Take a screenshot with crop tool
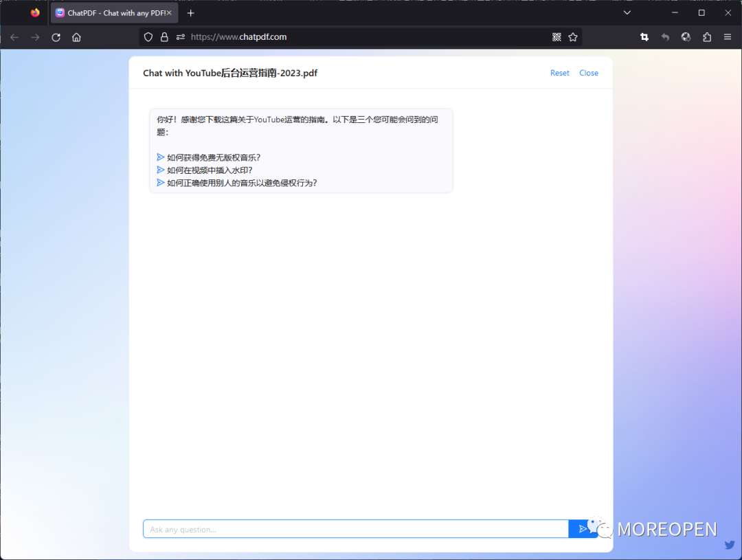The width and height of the screenshot is (742, 560). pos(644,37)
